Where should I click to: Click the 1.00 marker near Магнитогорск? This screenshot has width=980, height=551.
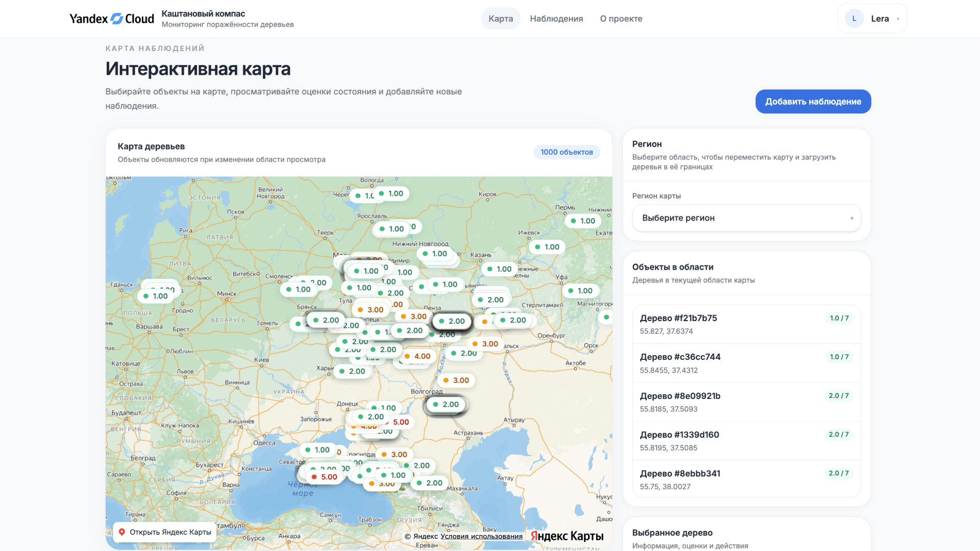point(580,291)
